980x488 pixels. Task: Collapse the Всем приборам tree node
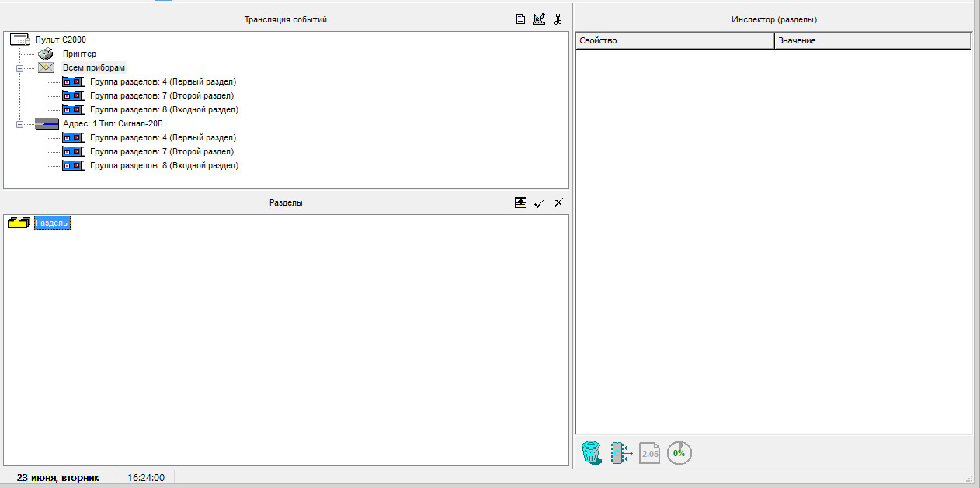[20, 68]
